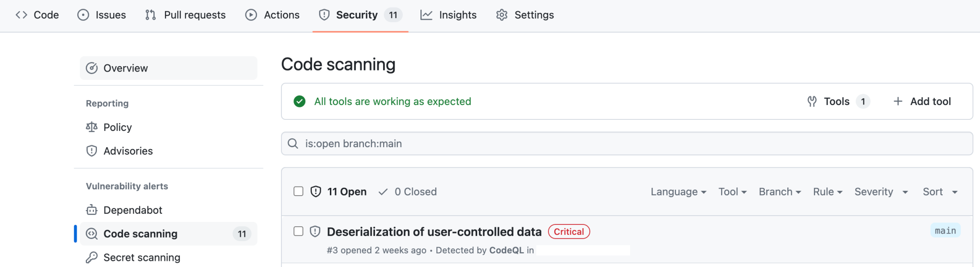The width and height of the screenshot is (980, 267).
Task: Expand the Severity filter dropdown
Action: coord(881,192)
